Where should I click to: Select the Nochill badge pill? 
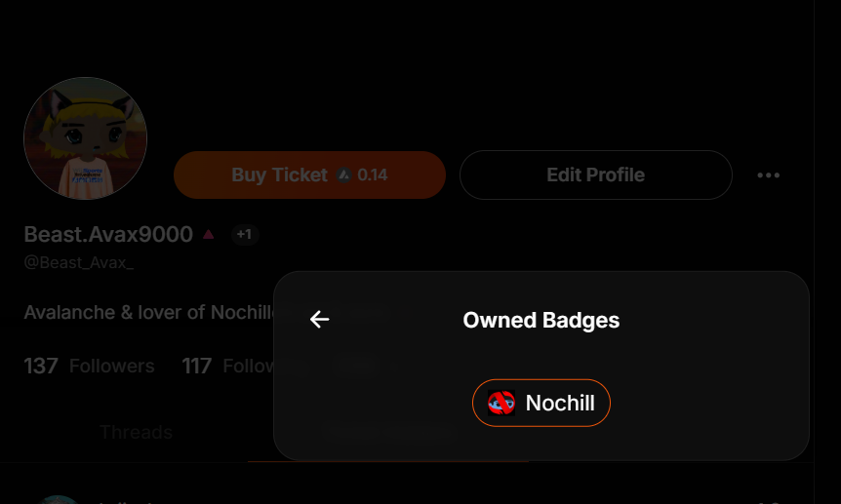[x=541, y=403]
